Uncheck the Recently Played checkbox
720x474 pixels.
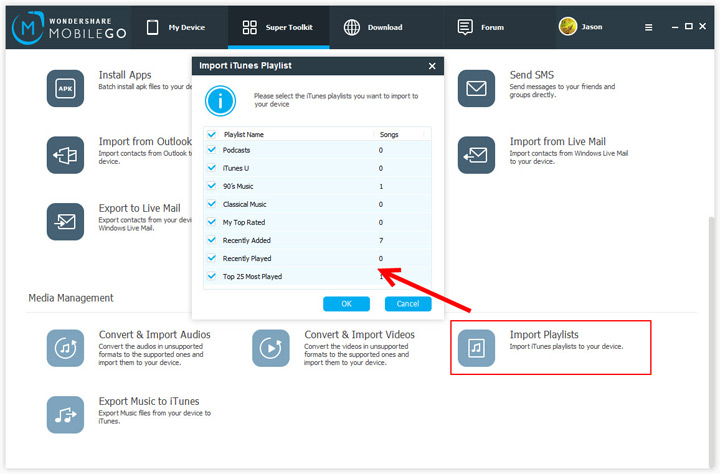(211, 258)
